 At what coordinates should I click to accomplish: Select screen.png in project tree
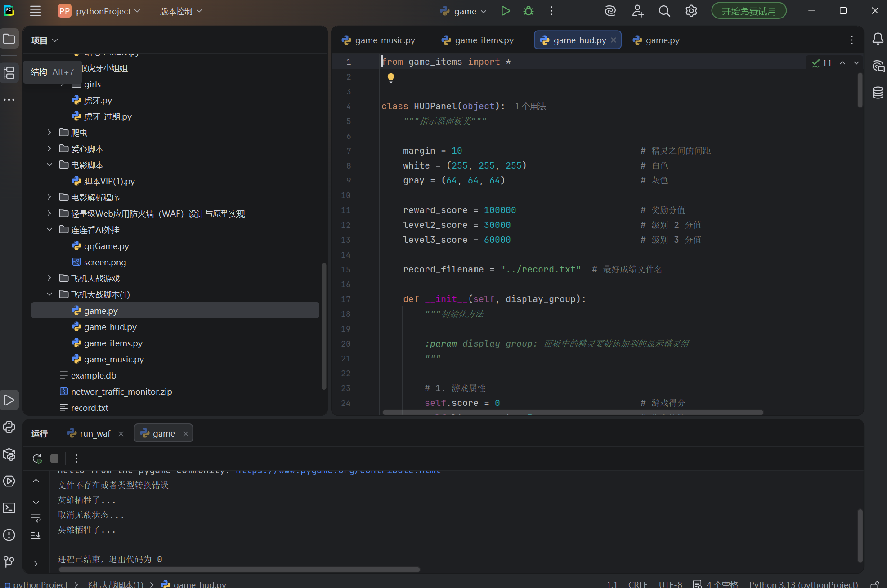click(105, 262)
